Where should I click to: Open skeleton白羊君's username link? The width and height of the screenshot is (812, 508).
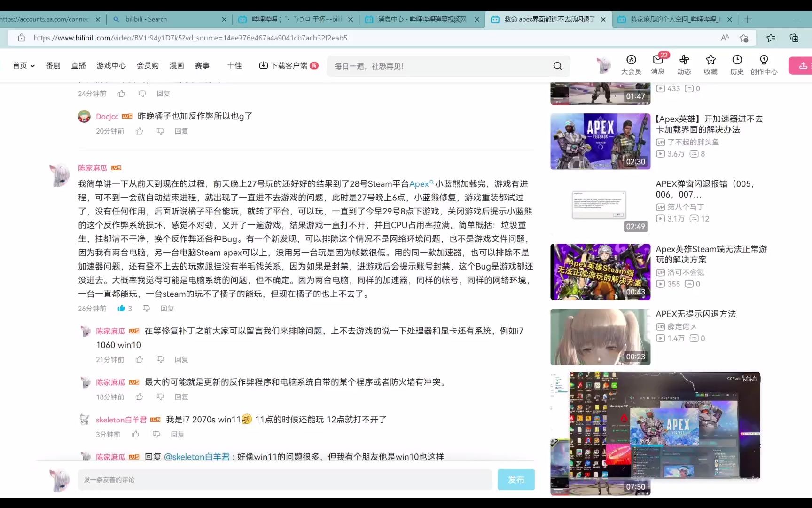click(x=121, y=420)
